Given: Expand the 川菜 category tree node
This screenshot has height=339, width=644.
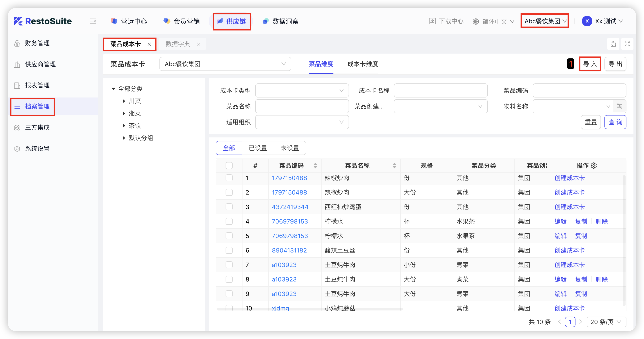Looking at the screenshot, I should coord(124,101).
